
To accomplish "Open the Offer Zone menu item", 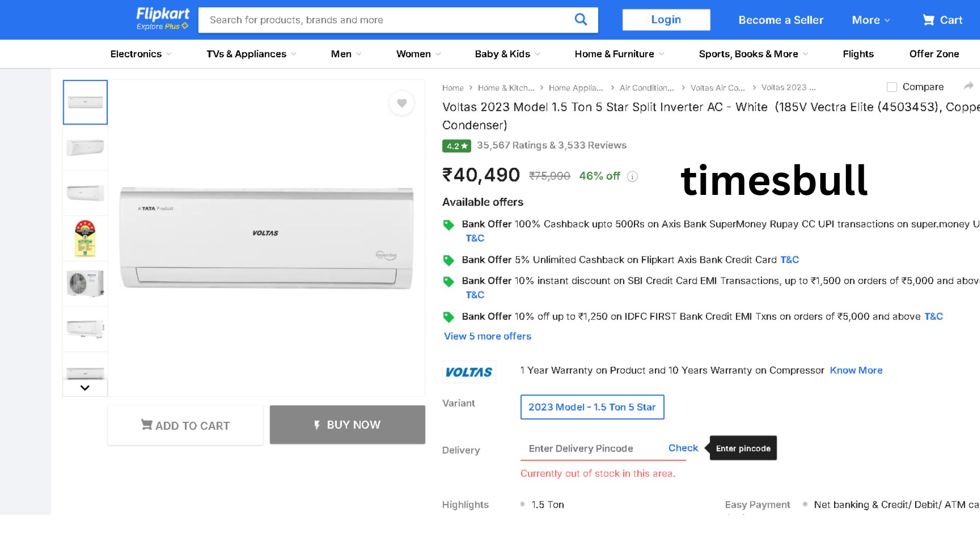I will 934,54.
